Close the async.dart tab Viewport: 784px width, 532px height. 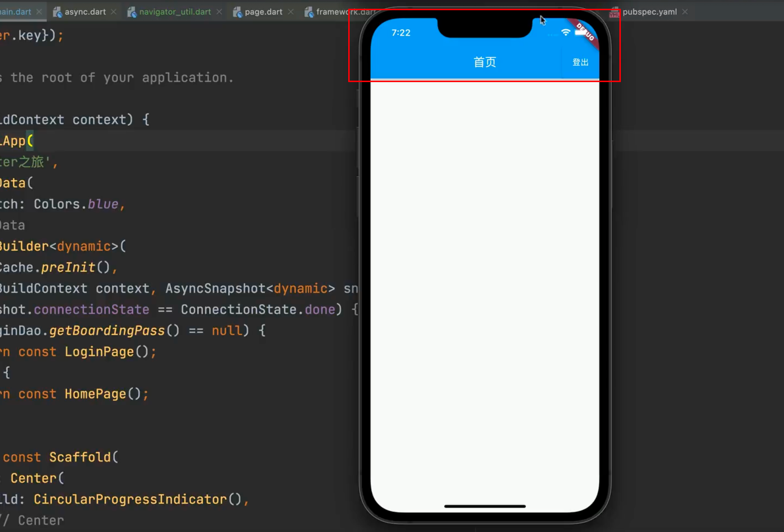114,12
